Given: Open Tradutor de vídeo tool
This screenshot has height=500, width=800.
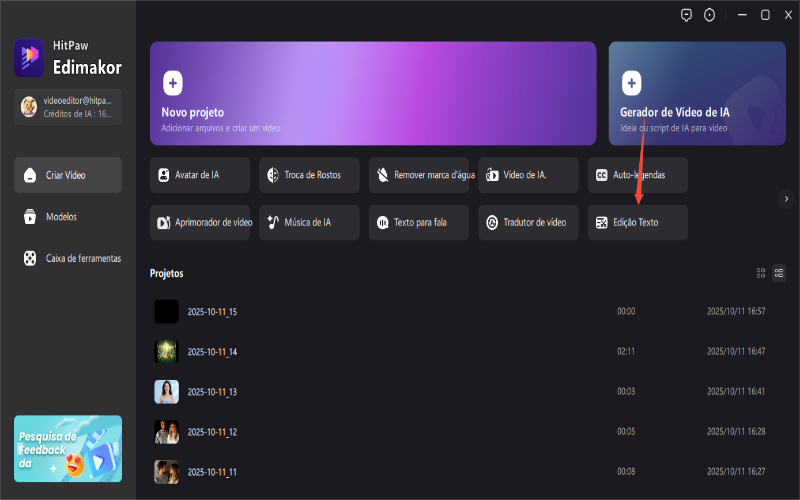Looking at the screenshot, I should [x=528, y=222].
